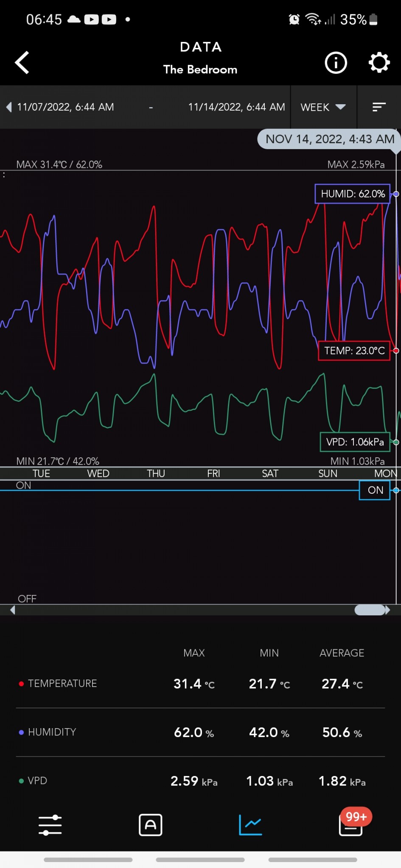The width and height of the screenshot is (401, 868).
Task: Expand the WEEK range dropdown
Action: (323, 107)
